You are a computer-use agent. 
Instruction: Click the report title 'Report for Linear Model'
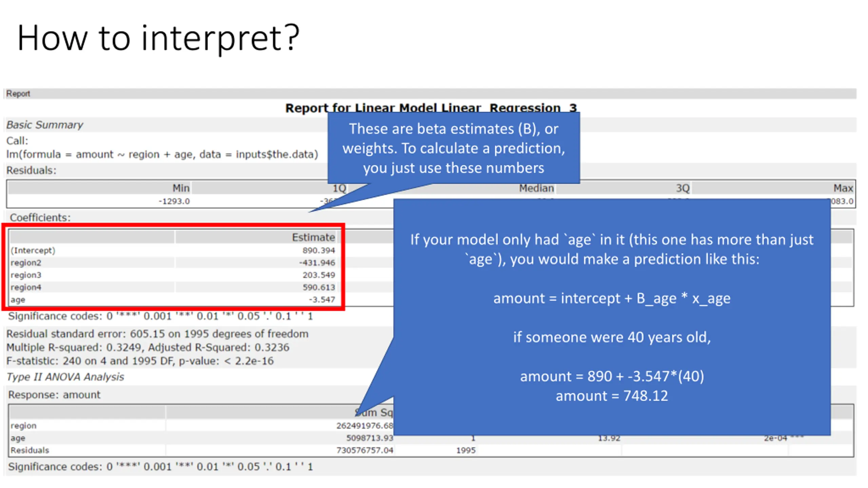click(431, 108)
